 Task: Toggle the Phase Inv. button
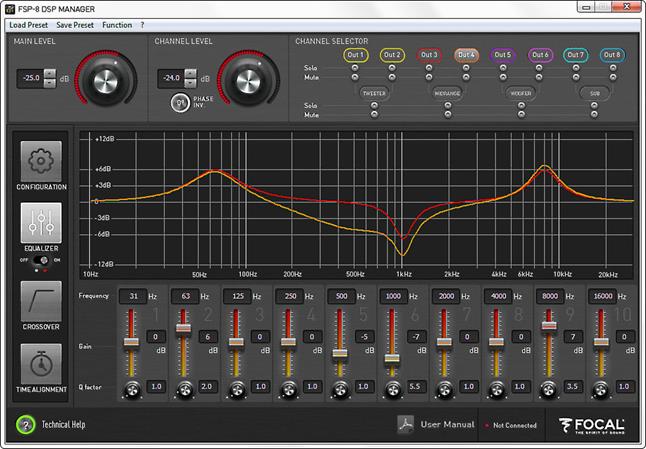pos(180,103)
